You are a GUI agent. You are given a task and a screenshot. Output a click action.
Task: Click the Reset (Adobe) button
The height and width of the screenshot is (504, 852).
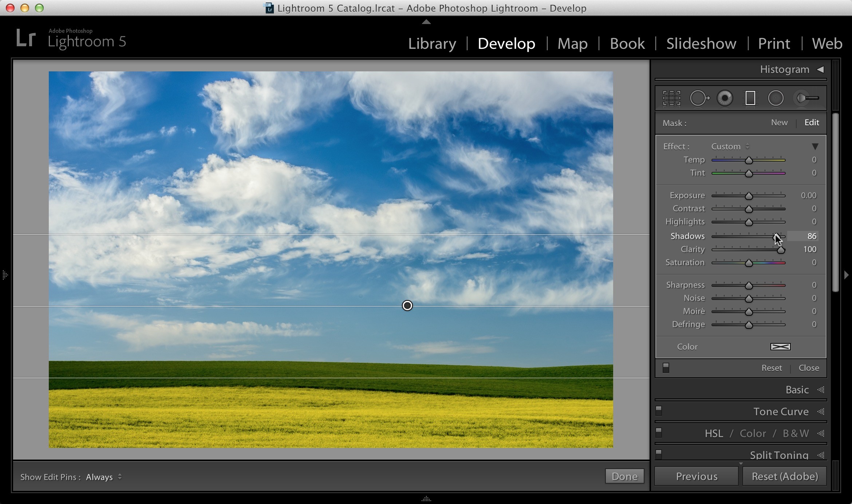[x=785, y=476]
